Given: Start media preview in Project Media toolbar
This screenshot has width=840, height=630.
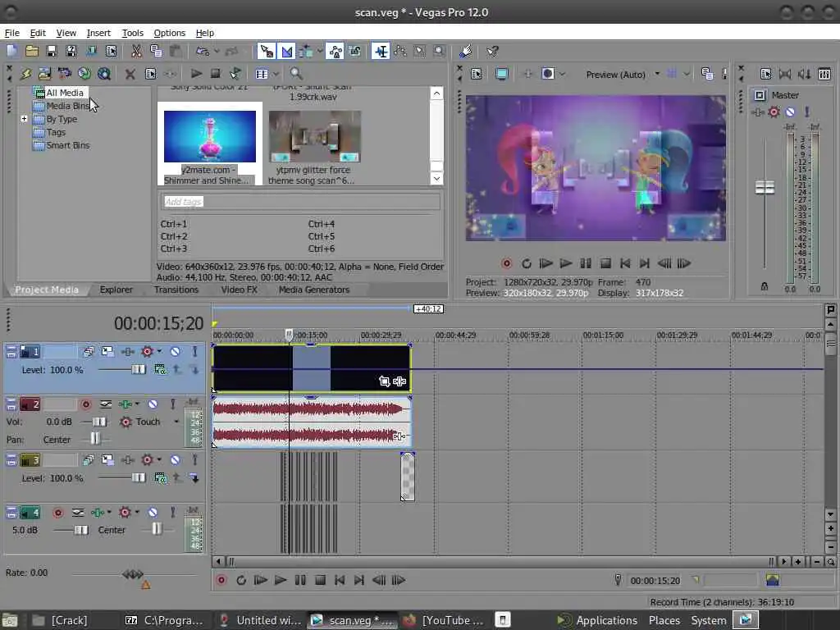Looking at the screenshot, I should [x=196, y=73].
